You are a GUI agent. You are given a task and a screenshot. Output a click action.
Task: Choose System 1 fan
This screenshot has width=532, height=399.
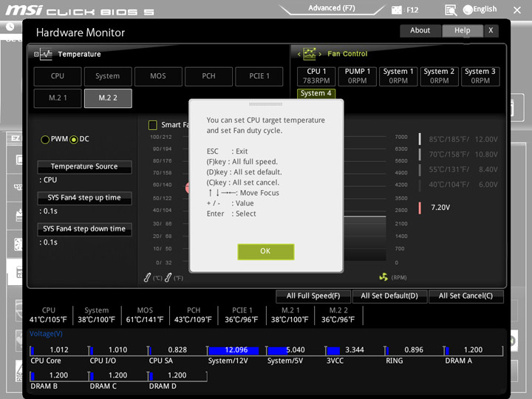pos(398,76)
